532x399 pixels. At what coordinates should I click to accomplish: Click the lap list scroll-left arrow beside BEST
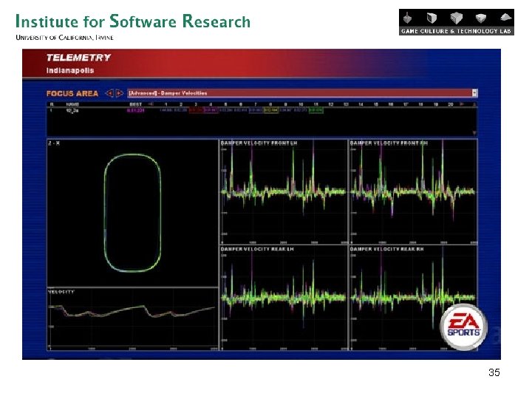[x=151, y=104]
